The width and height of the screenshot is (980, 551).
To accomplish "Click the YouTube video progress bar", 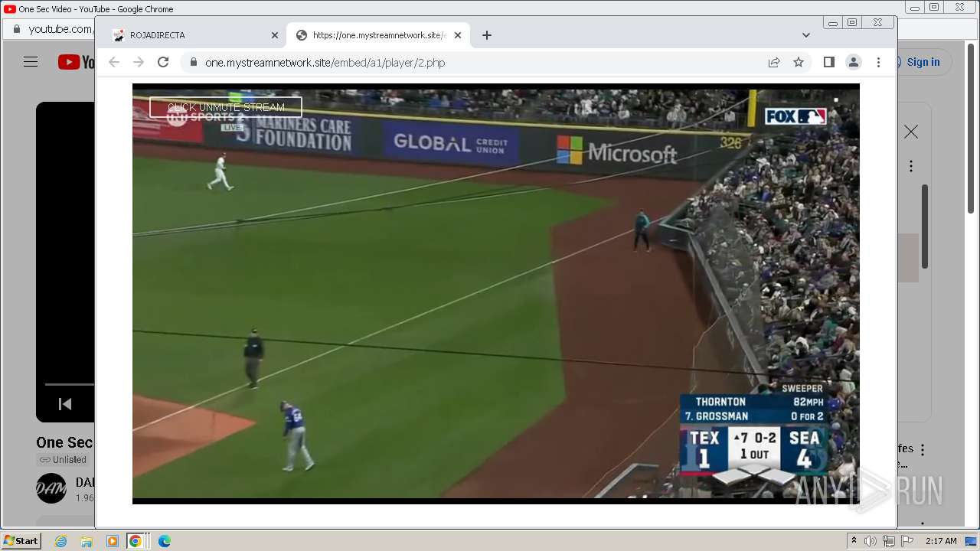I will pos(69,384).
